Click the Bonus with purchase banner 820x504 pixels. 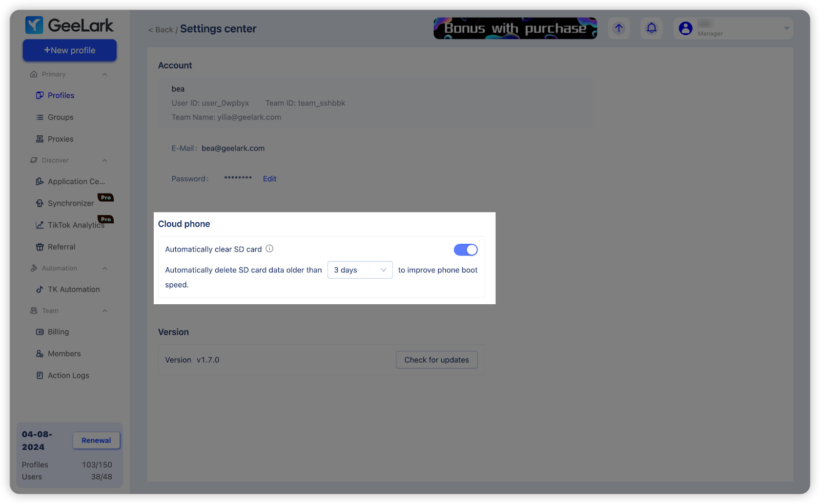click(515, 28)
